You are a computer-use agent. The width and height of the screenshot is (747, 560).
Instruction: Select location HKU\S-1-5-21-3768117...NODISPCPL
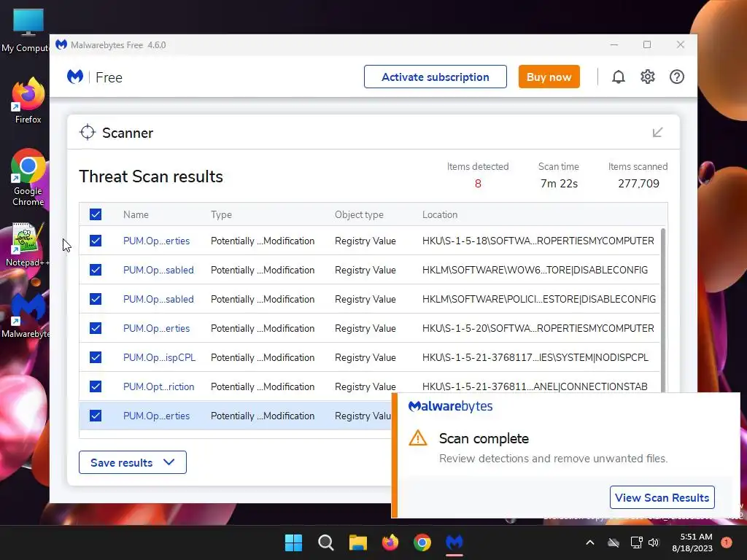[x=535, y=357]
